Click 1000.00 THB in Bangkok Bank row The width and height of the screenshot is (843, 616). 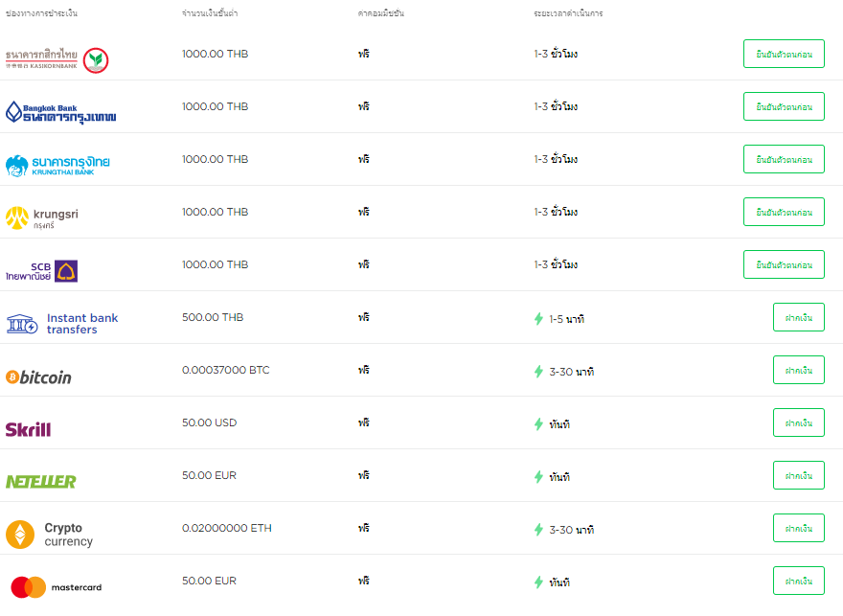[215, 106]
